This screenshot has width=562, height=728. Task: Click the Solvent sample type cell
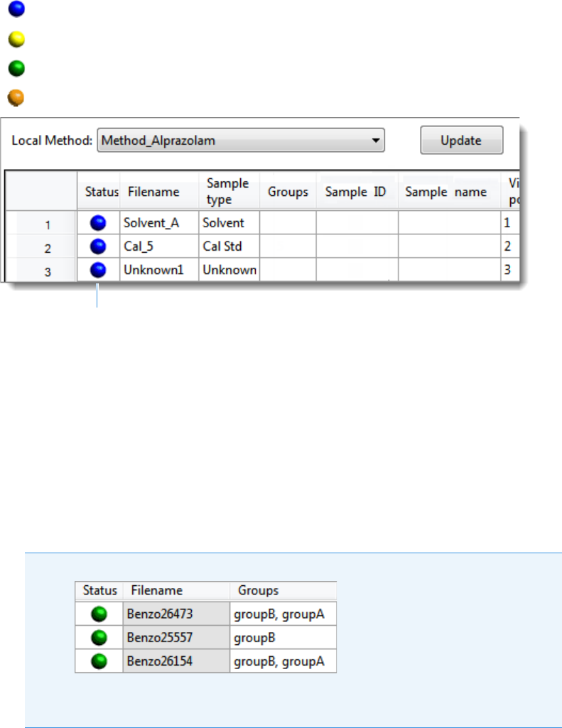tap(229, 222)
